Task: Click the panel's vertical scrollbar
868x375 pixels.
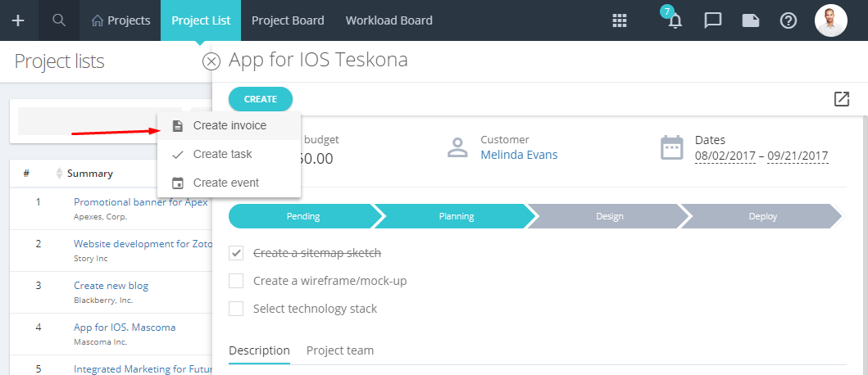Action: click(866, 246)
